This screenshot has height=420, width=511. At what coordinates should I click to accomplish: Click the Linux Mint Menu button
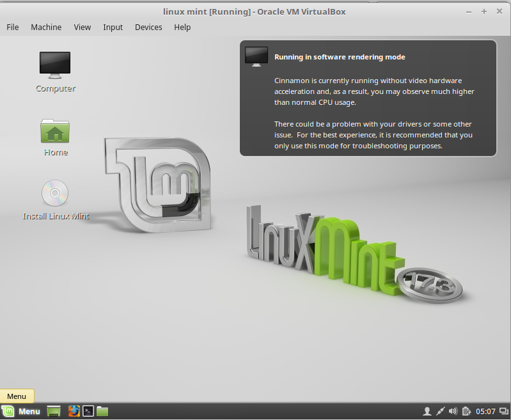[x=21, y=411]
